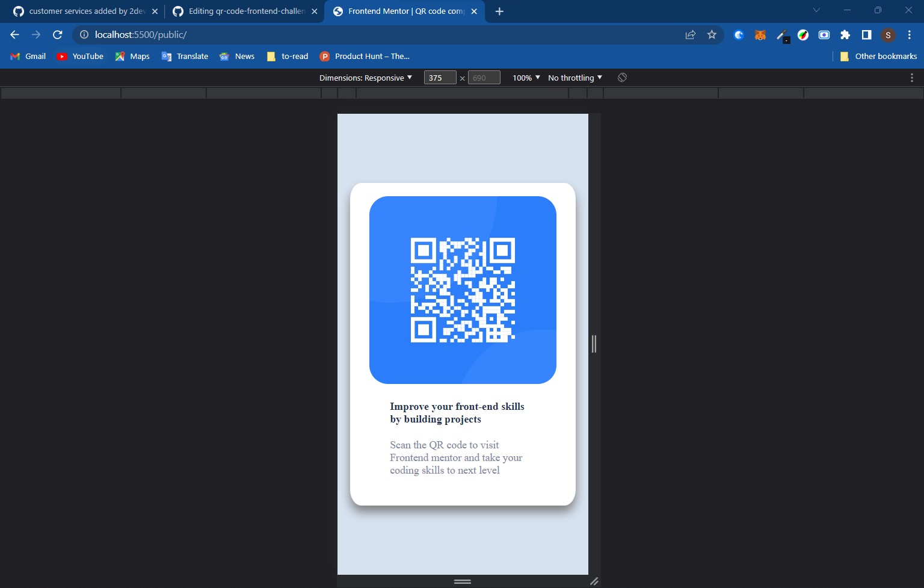Open the Gmail bookmark

(28, 56)
